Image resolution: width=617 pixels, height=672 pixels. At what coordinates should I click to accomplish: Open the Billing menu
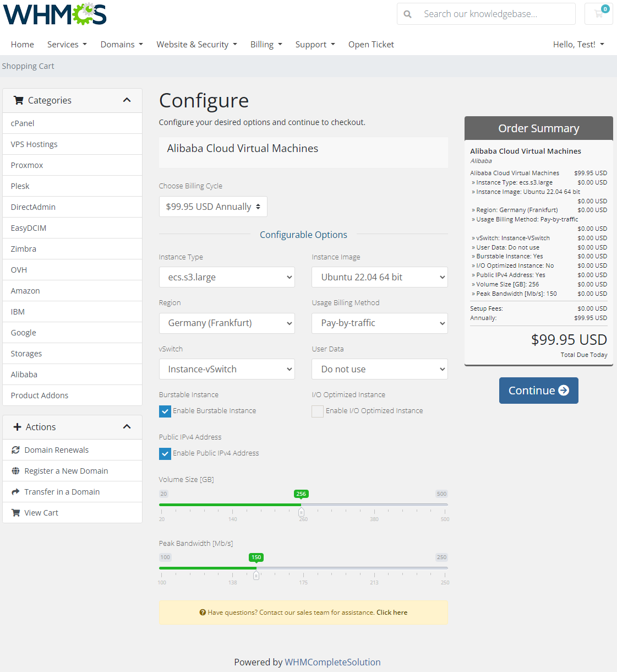(266, 45)
